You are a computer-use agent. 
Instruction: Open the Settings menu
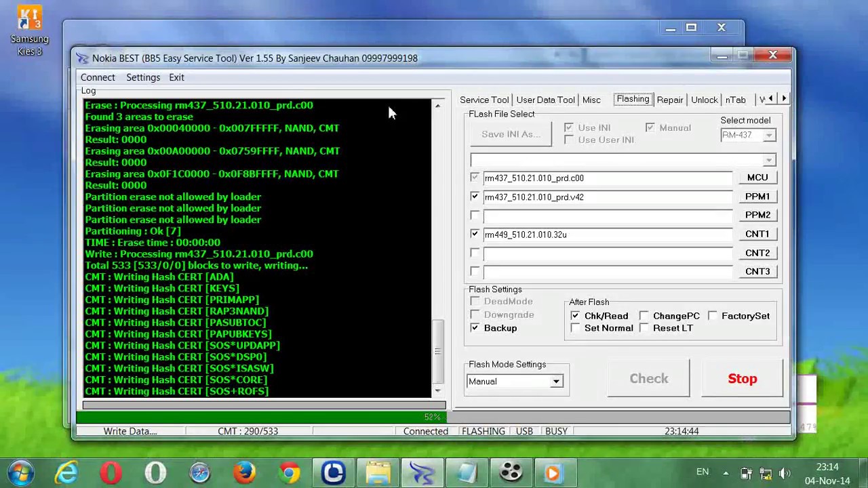click(x=143, y=77)
